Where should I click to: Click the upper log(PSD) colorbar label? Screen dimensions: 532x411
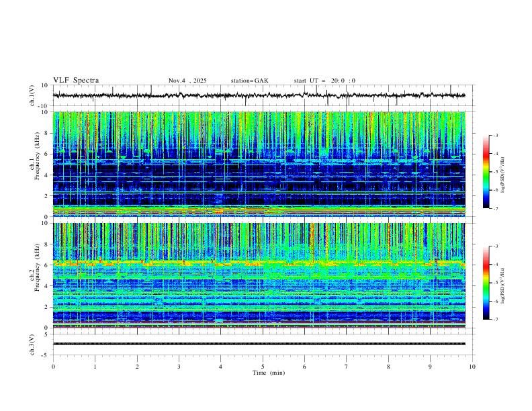click(503, 175)
